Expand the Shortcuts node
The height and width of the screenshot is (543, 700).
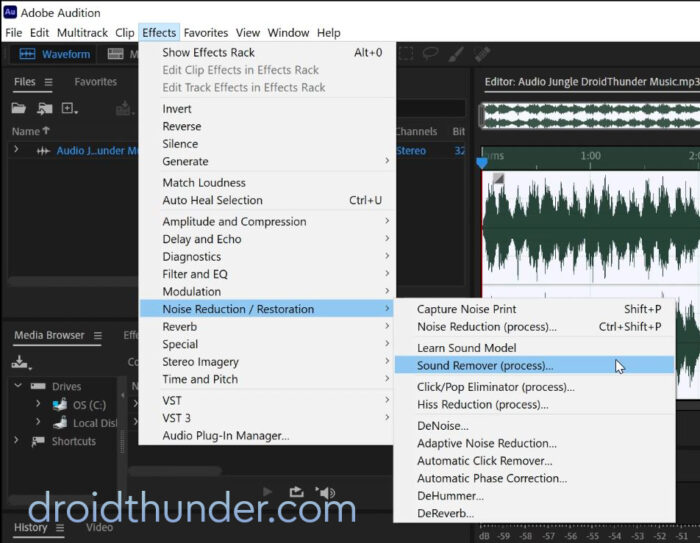pos(17,440)
